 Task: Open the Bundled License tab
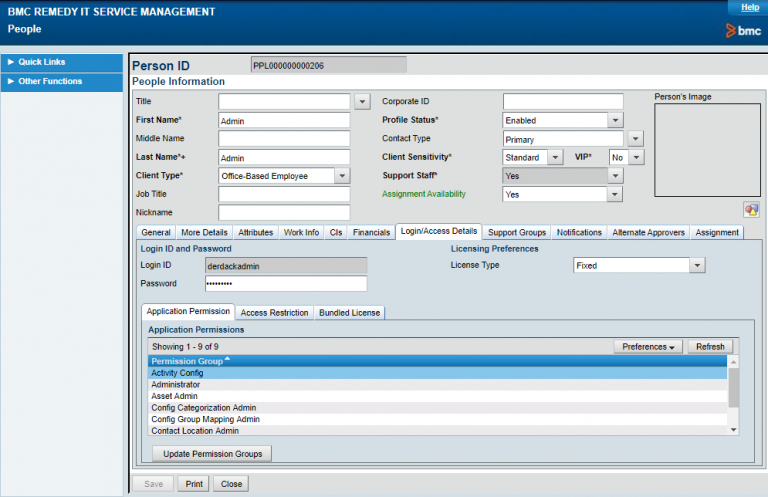pyautogui.click(x=349, y=312)
